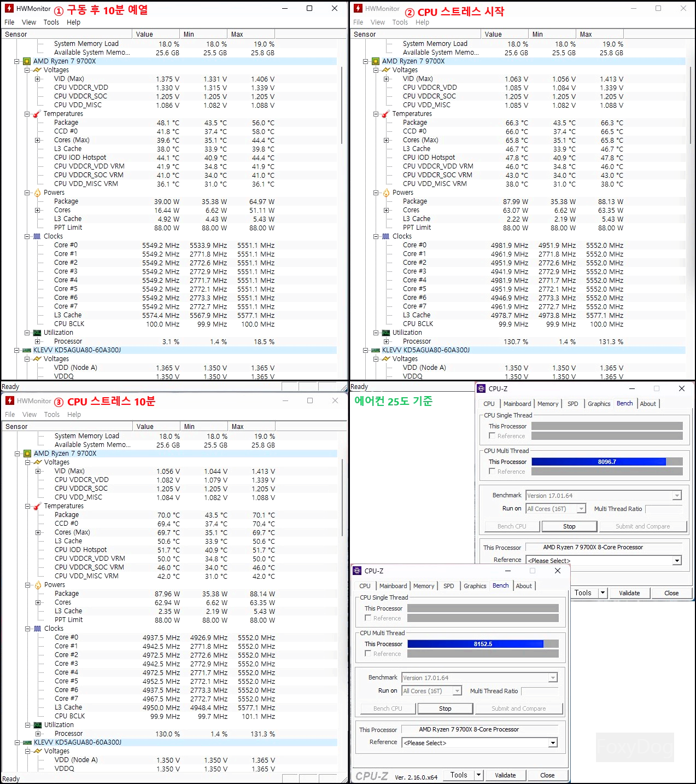
Task: Tick Single Thread Reference checkbox in CPU-Z 8152.5 window
Action: pyautogui.click(x=368, y=618)
